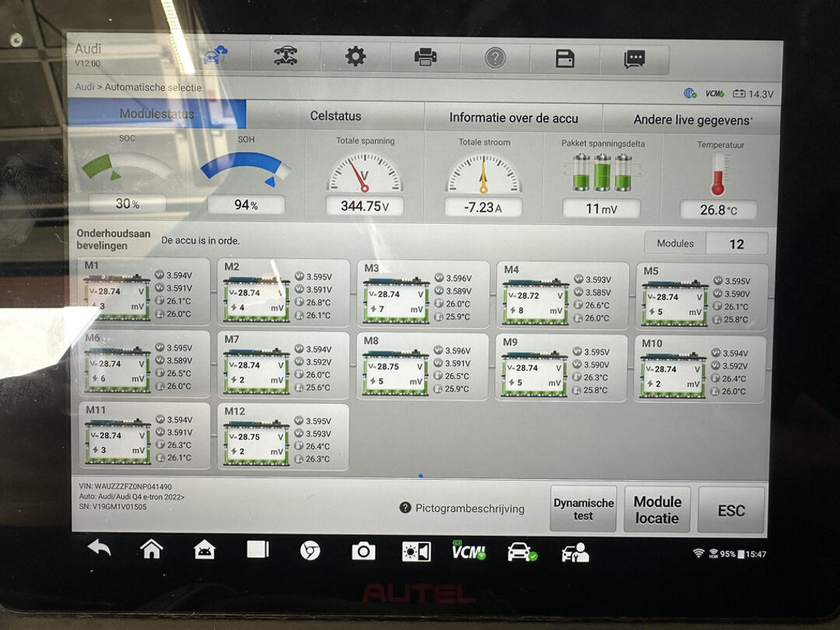The image size is (840, 630).
Task: Click the 11mV pack delta value
Action: coord(601,208)
